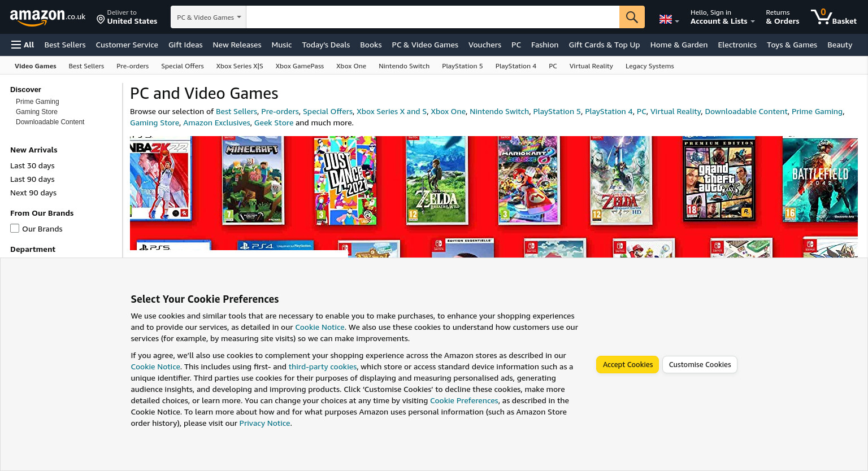Open Returns & Orders

(782, 17)
